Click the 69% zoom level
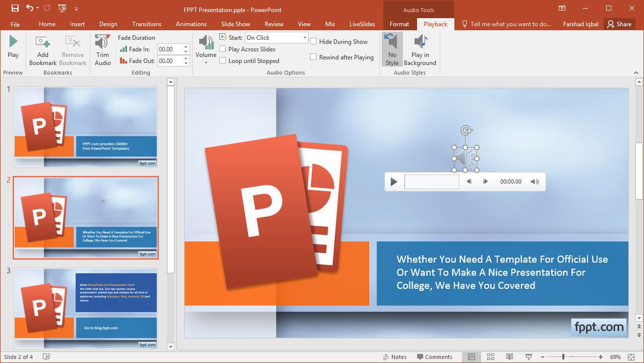Image resolution: width=644 pixels, height=363 pixels. pos(615,357)
